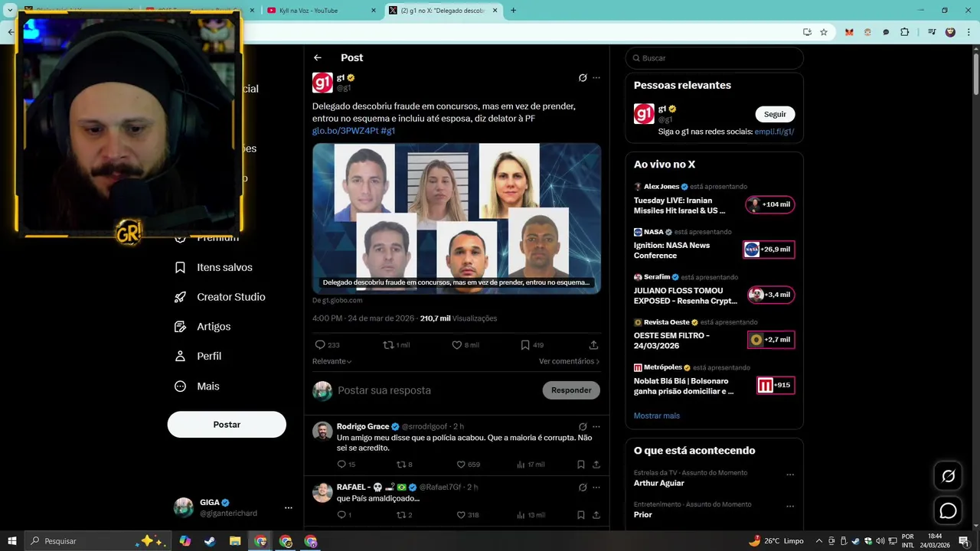The height and width of the screenshot is (551, 980).
Task: Expand Ver comentários link
Action: click(570, 361)
